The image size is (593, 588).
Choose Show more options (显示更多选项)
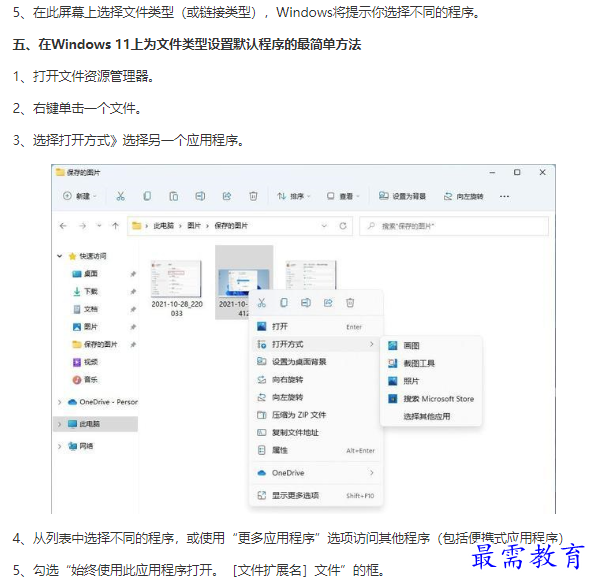(316, 495)
